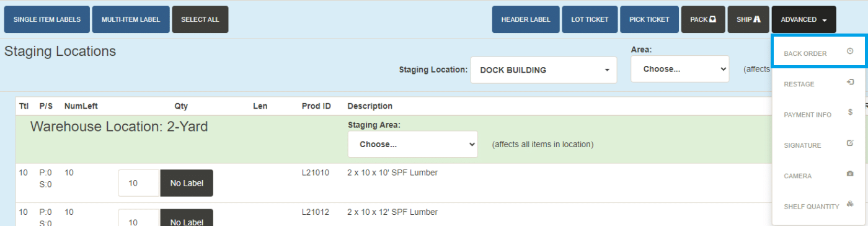Click the Shelf Quantity boxes icon

click(850, 204)
